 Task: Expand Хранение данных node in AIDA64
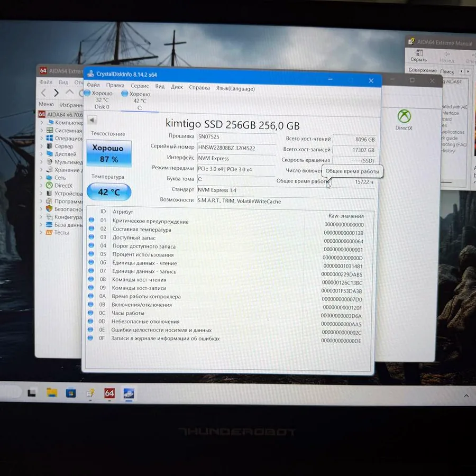[x=42, y=170]
